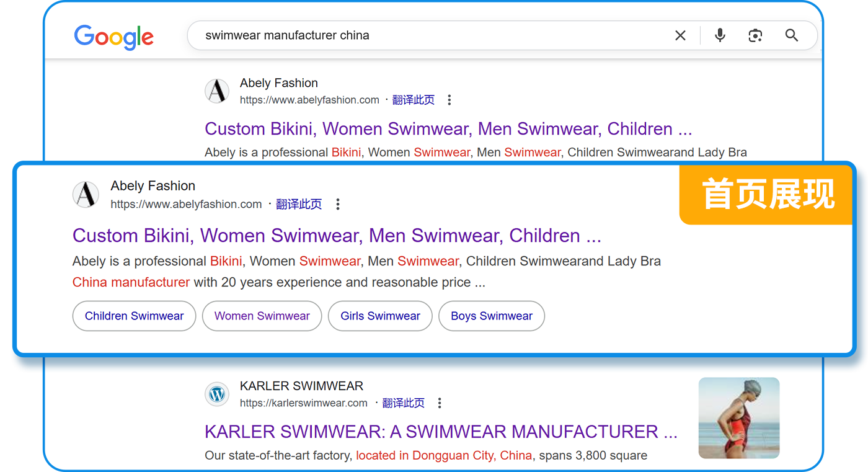Viewport: 868px width, 472px height.
Task: Open the highlighted Custom Bikini result title
Action: coord(337,236)
